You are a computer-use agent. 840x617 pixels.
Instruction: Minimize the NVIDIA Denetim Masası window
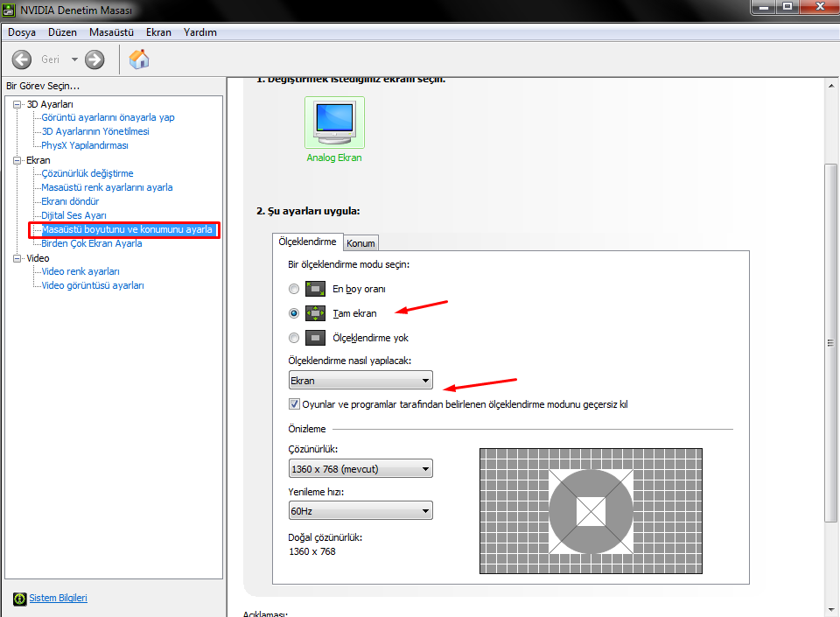[x=765, y=7]
